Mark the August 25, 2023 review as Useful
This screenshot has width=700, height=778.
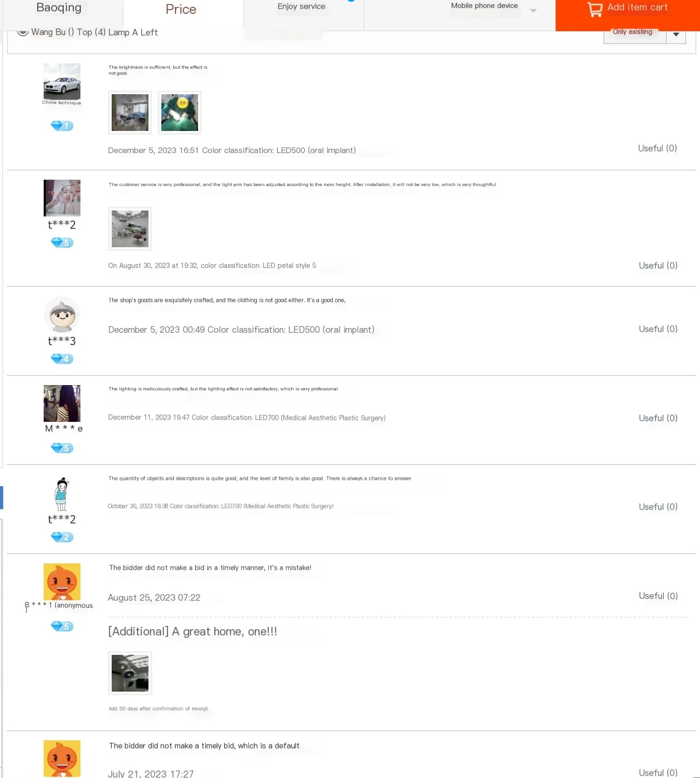pyautogui.click(x=658, y=596)
